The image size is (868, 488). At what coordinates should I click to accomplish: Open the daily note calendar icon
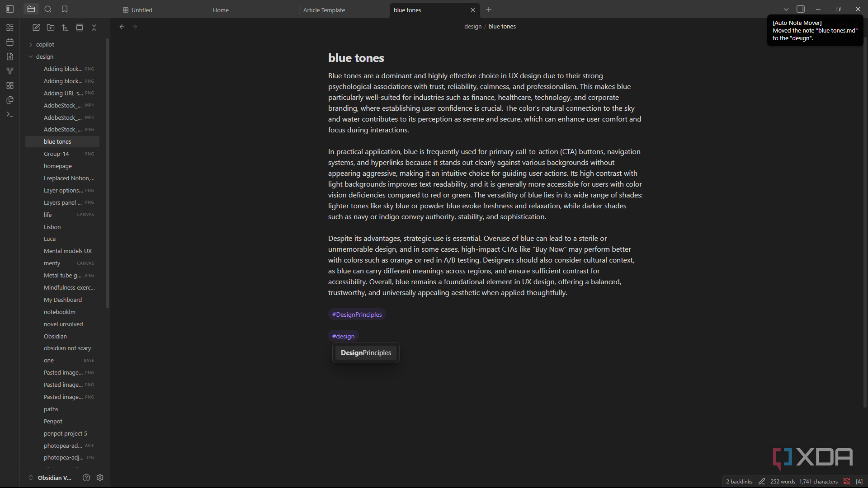(10, 42)
